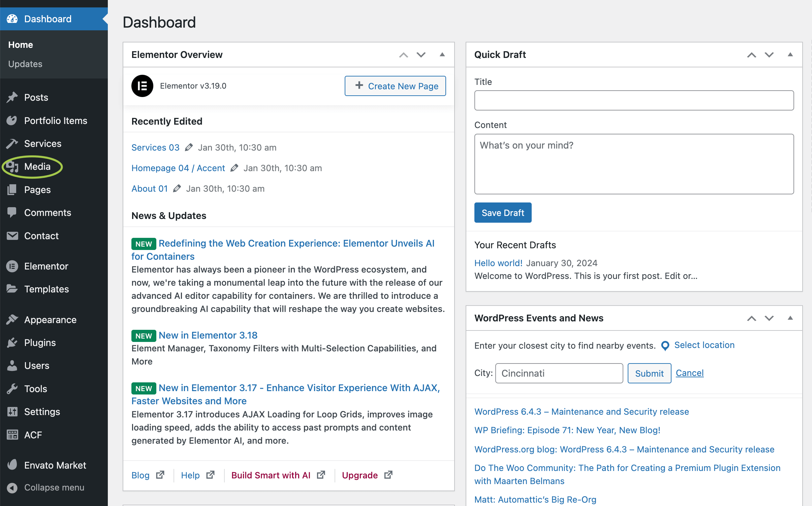Move the WordPress Events and News widget down
This screenshot has height=506, width=812.
[x=769, y=318]
